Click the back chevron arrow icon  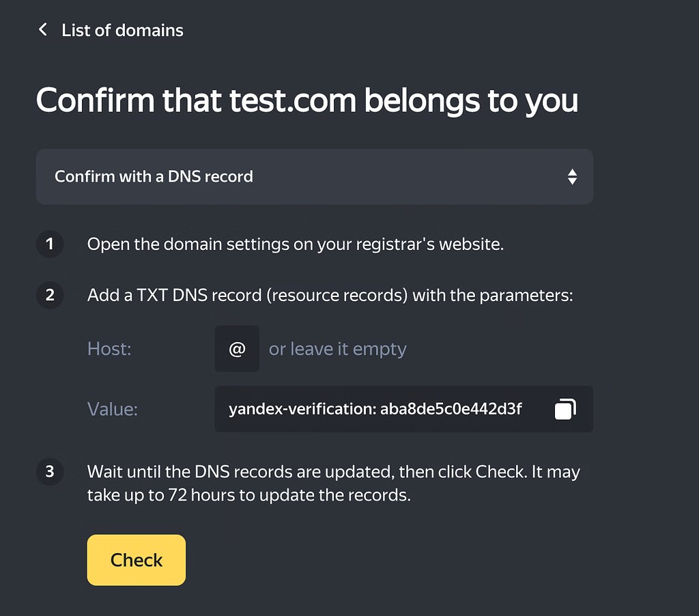43,29
